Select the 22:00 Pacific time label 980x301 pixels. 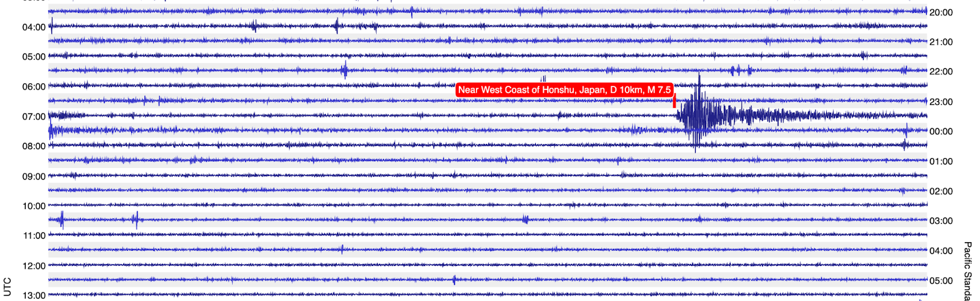941,72
